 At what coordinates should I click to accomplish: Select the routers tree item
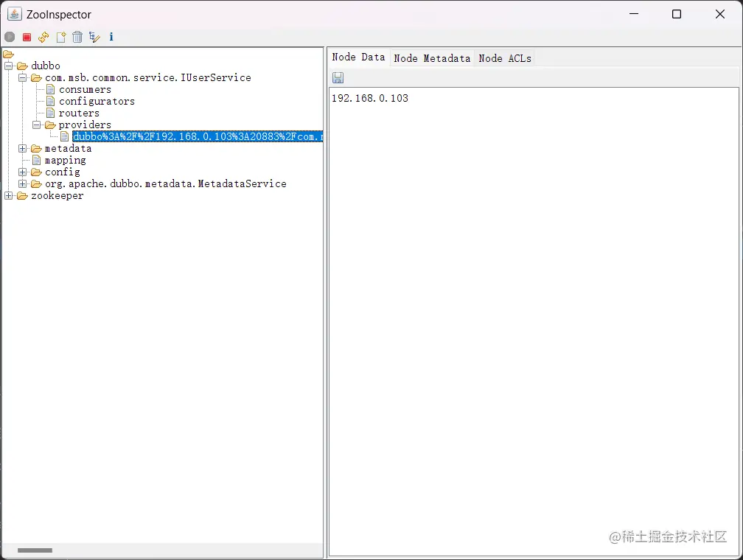(79, 113)
